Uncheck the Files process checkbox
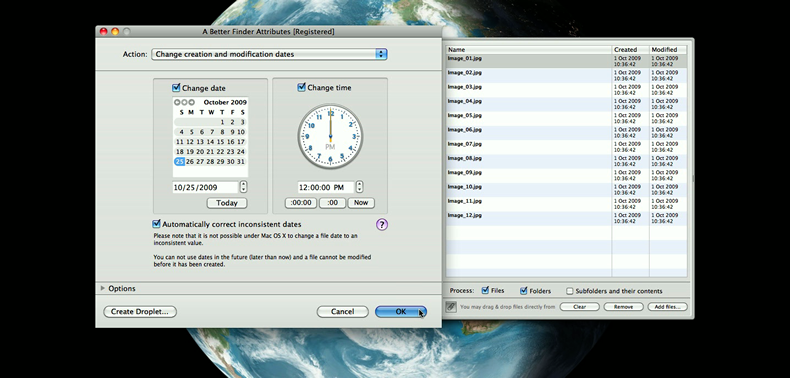The width and height of the screenshot is (790, 378). (485, 290)
